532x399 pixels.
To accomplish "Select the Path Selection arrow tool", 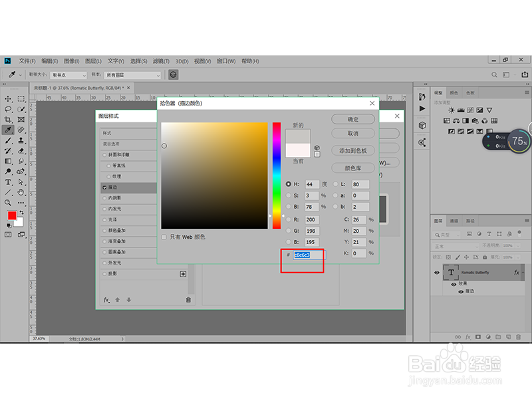I will click(x=21, y=182).
